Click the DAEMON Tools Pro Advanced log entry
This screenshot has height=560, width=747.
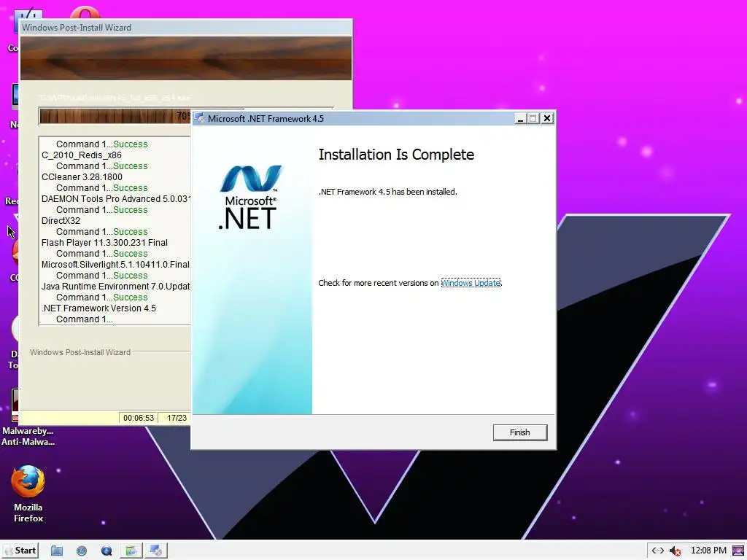[116, 199]
